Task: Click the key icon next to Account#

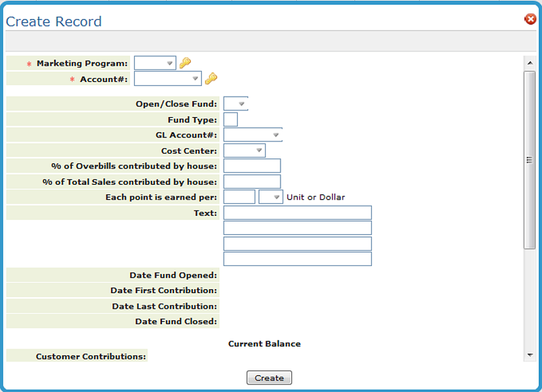Action: pyautogui.click(x=211, y=79)
